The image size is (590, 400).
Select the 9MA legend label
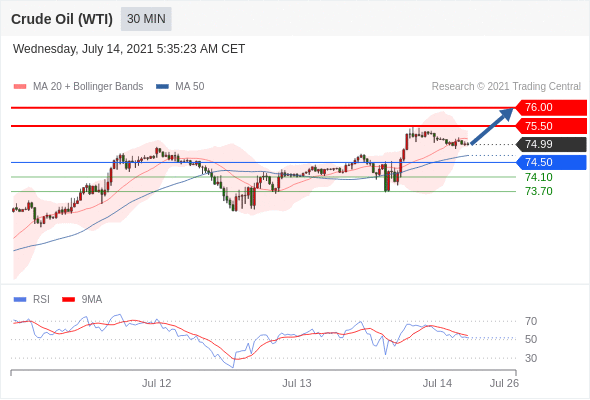pos(92,300)
